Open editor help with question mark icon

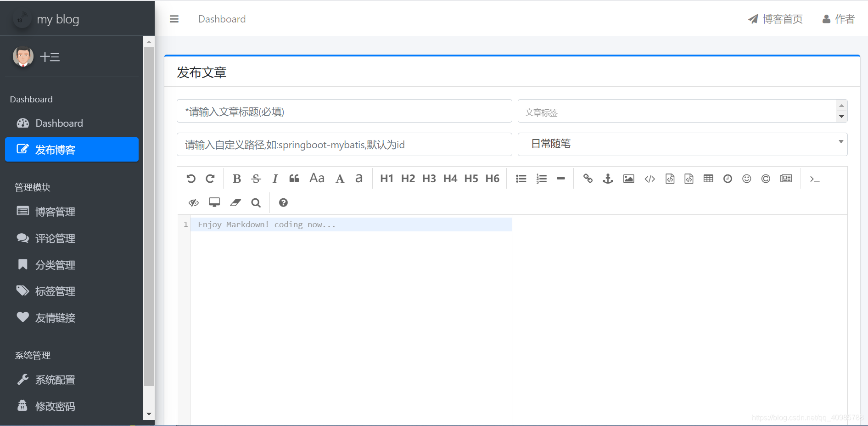point(283,202)
